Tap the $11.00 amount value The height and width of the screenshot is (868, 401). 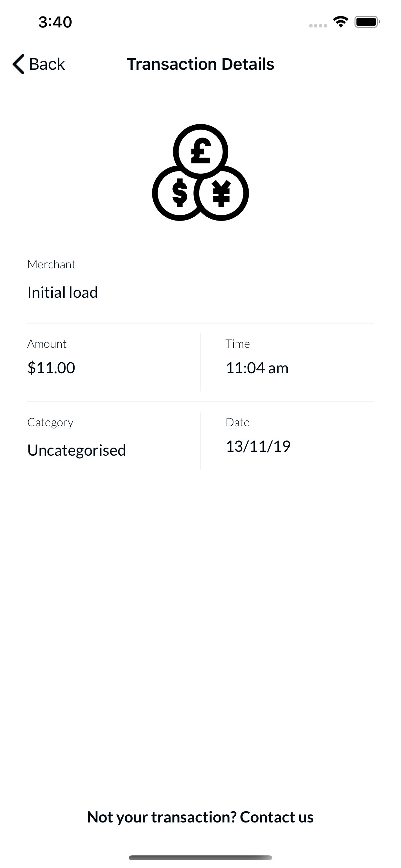[51, 367]
